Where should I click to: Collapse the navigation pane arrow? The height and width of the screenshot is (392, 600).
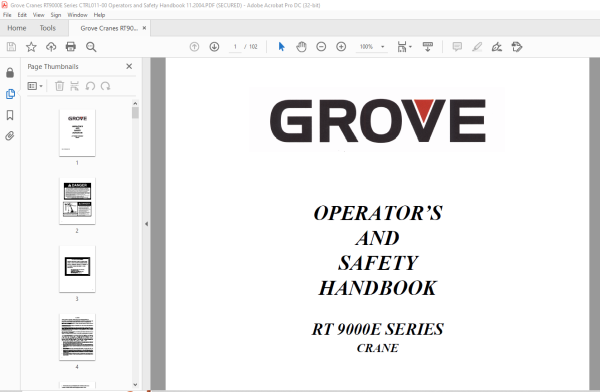pos(146,224)
